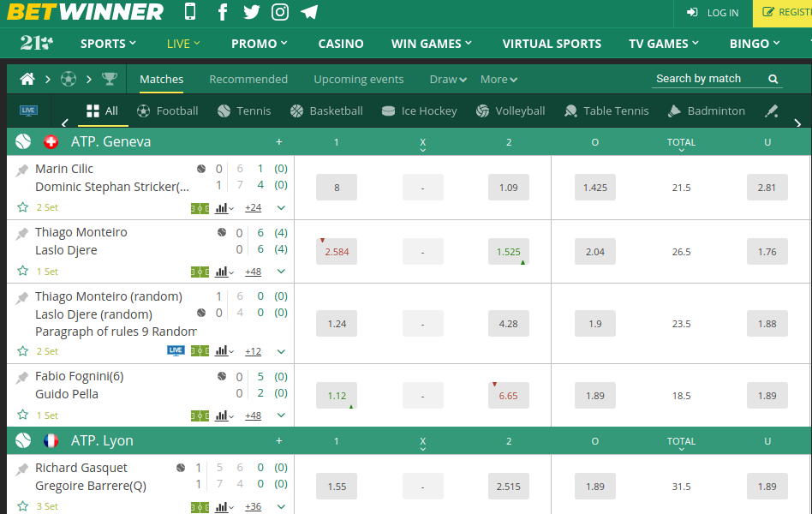Screen dimensions: 812x514
Task: Open the SPORTS dropdown menu
Action: (x=108, y=44)
